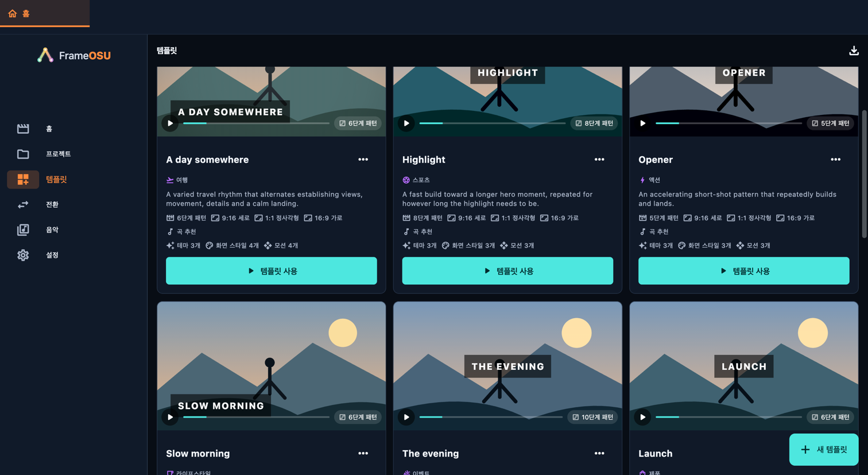Open more options for The evening
868x475 pixels.
pos(599,453)
